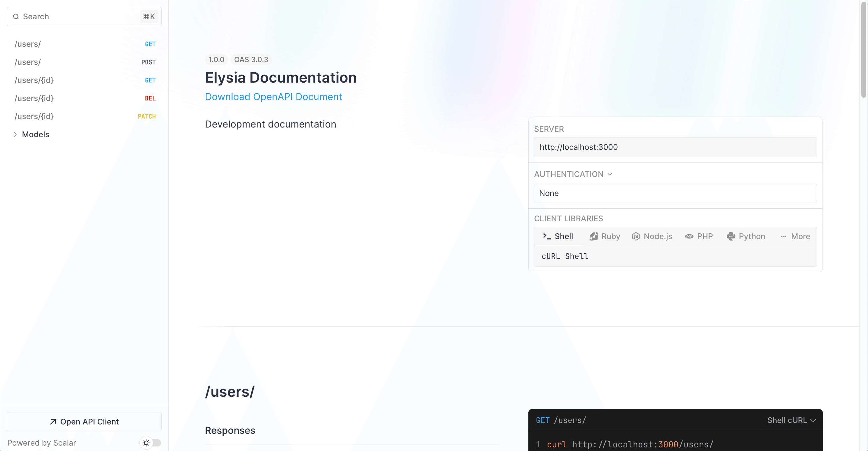Image resolution: width=868 pixels, height=451 pixels.
Task: Click the Shell client library icon
Action: coord(546,235)
